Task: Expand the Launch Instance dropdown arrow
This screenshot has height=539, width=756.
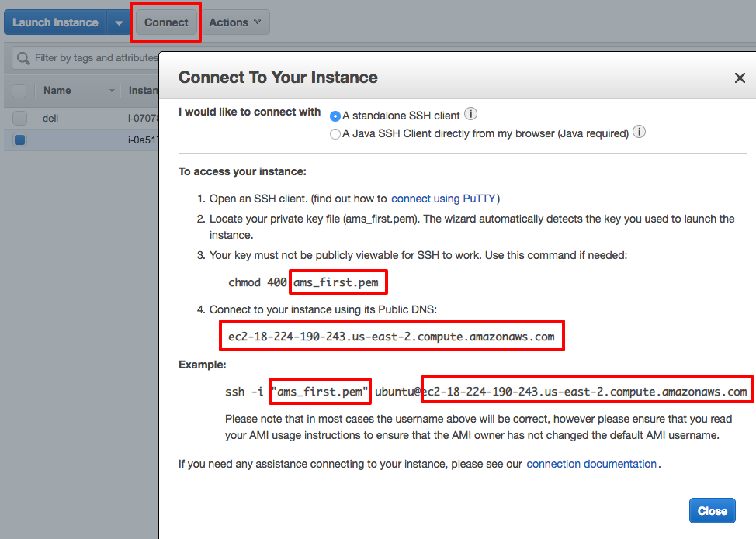Action: point(118,22)
